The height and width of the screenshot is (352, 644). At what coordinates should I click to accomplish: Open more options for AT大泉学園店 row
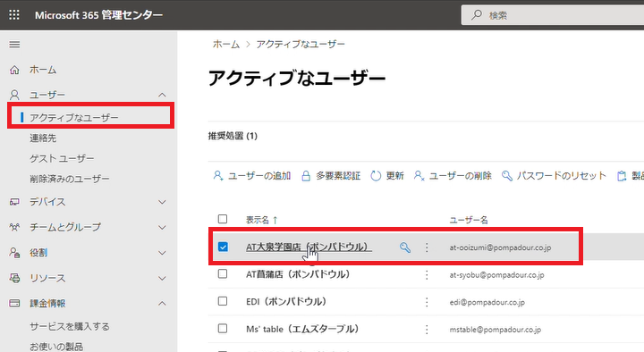(x=427, y=247)
